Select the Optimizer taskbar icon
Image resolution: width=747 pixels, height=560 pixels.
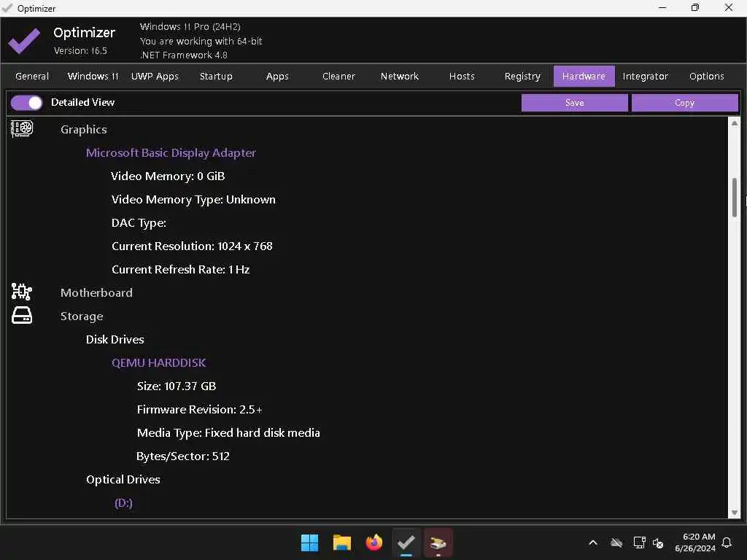[x=406, y=542]
